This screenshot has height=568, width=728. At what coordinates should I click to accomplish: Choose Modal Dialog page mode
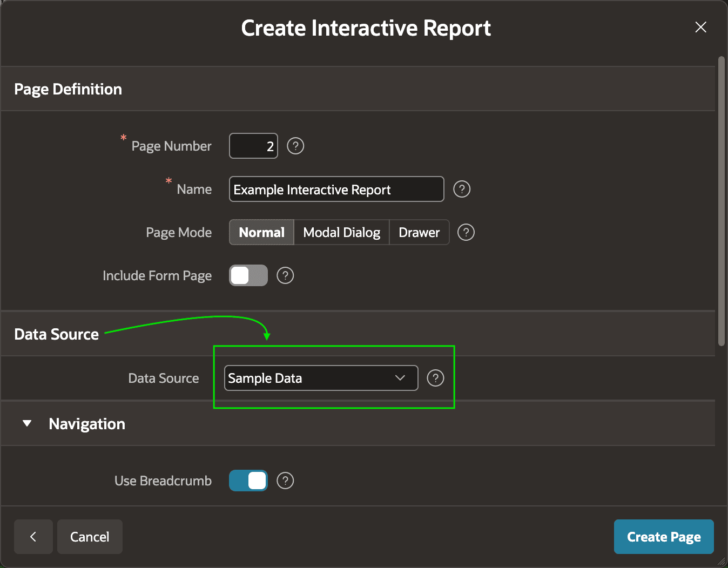(341, 232)
